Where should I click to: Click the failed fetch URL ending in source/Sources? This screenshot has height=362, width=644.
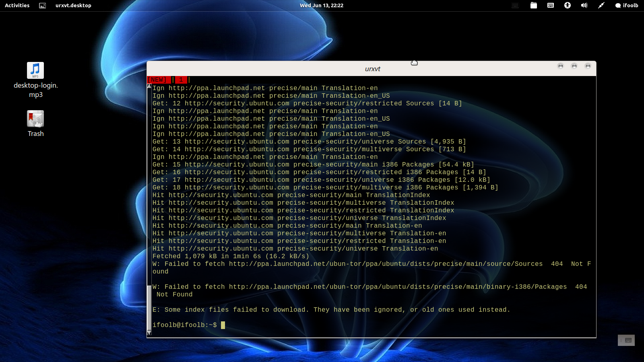point(386,264)
